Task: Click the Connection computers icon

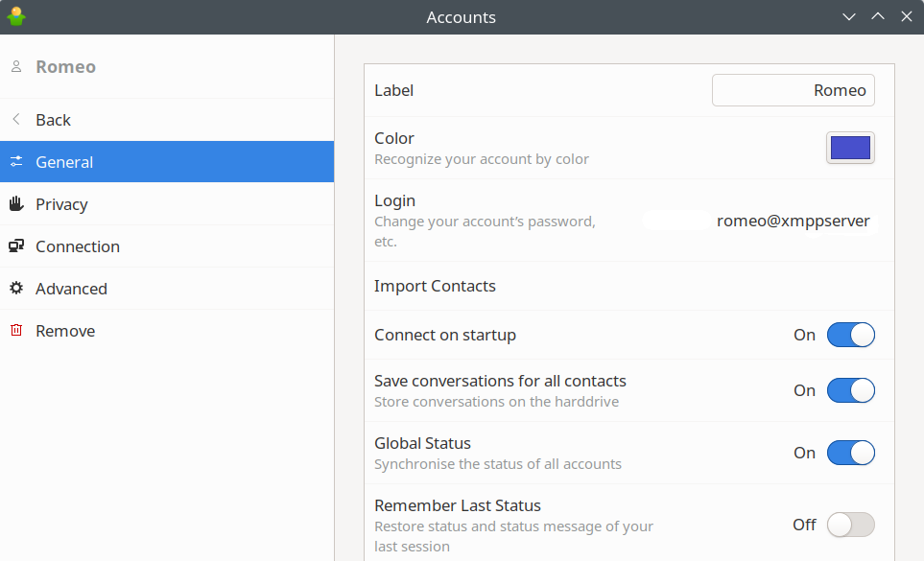Action: point(16,246)
